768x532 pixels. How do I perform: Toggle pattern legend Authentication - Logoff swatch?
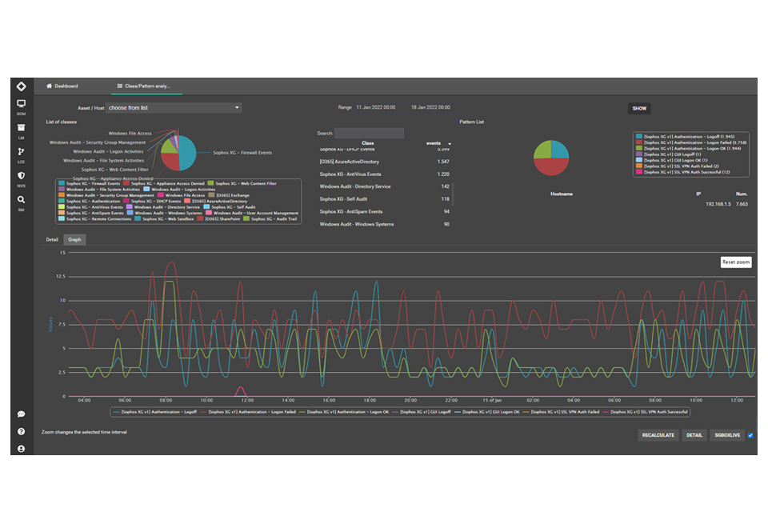tap(639, 136)
